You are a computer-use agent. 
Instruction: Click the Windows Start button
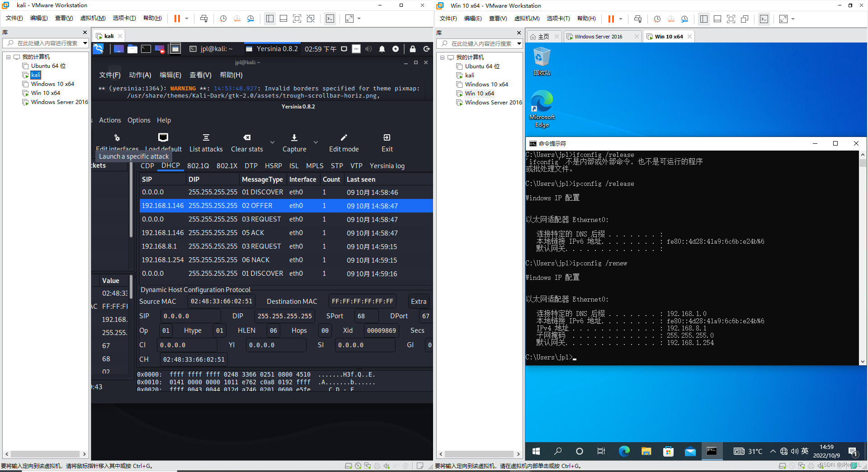coord(536,451)
